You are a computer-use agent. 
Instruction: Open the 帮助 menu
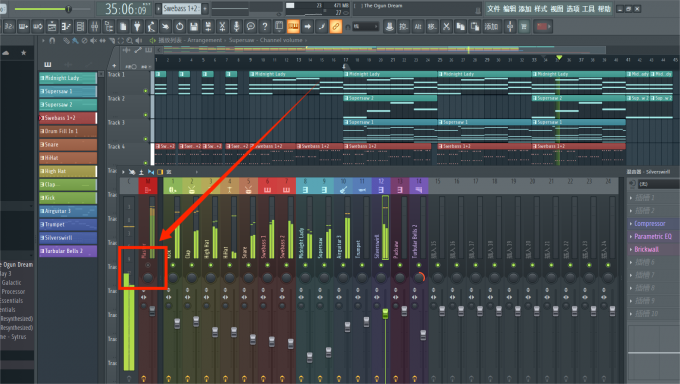tap(604, 9)
